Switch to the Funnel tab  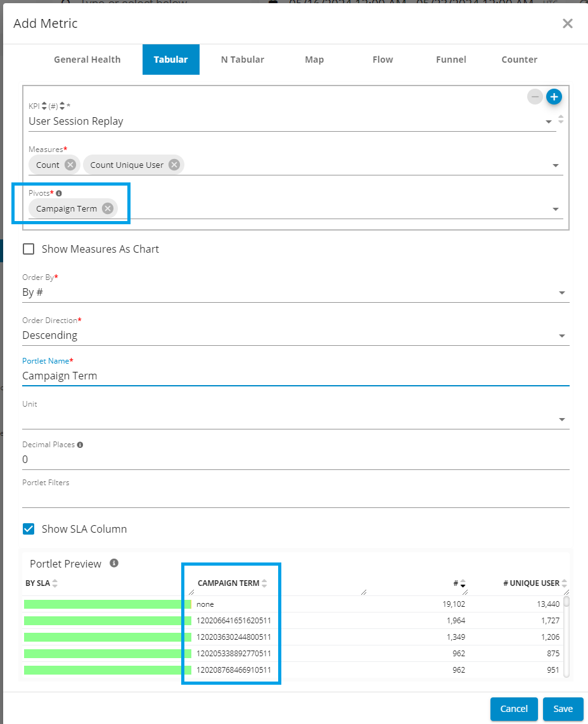(x=451, y=60)
